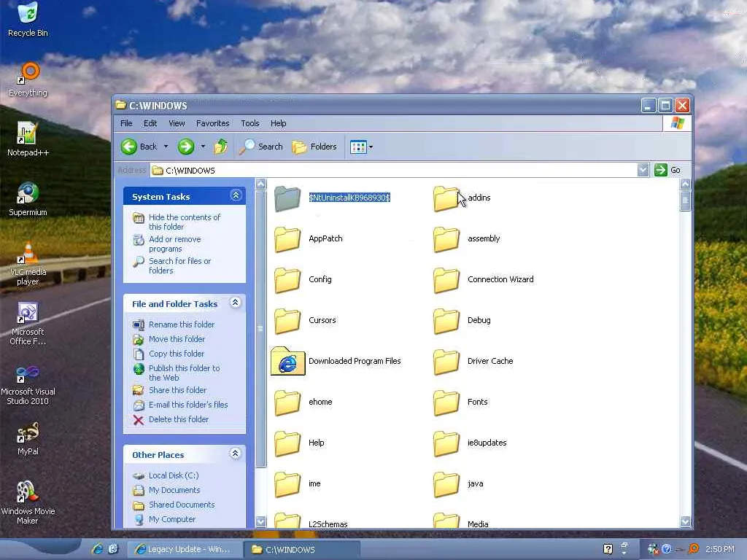Select the java folder
This screenshot has height=560, width=747.
[x=458, y=484]
